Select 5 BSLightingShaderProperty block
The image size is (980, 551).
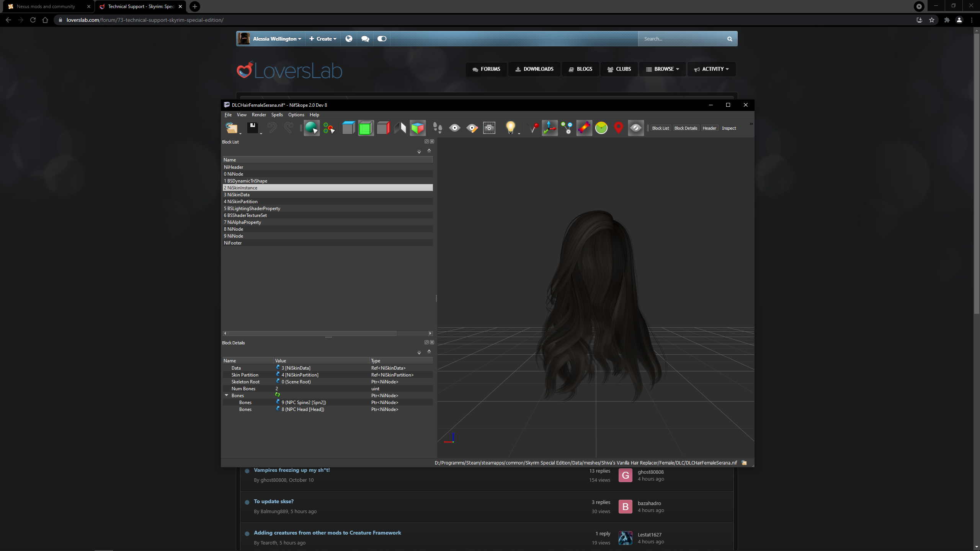(328, 208)
